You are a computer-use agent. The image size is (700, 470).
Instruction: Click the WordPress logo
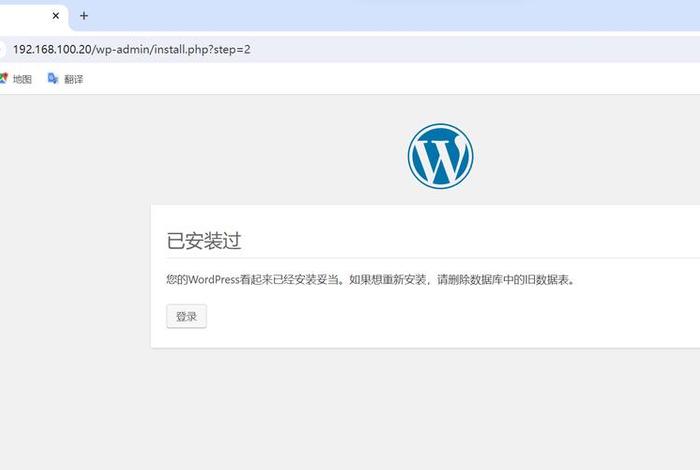coord(440,156)
